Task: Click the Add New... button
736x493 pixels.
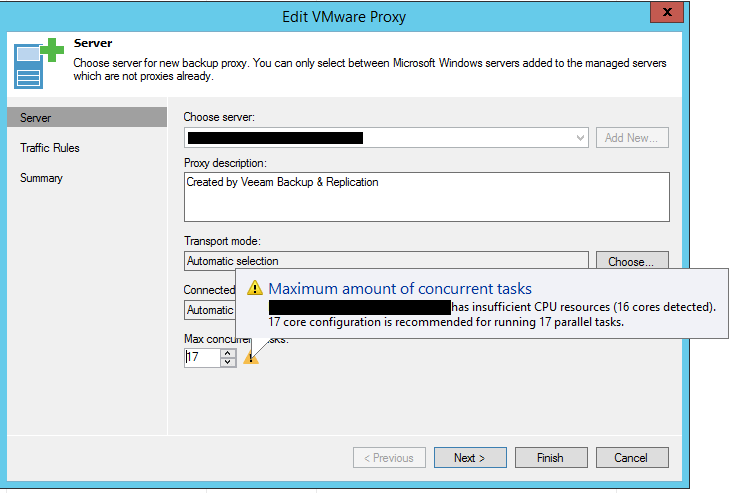Action: [x=632, y=138]
